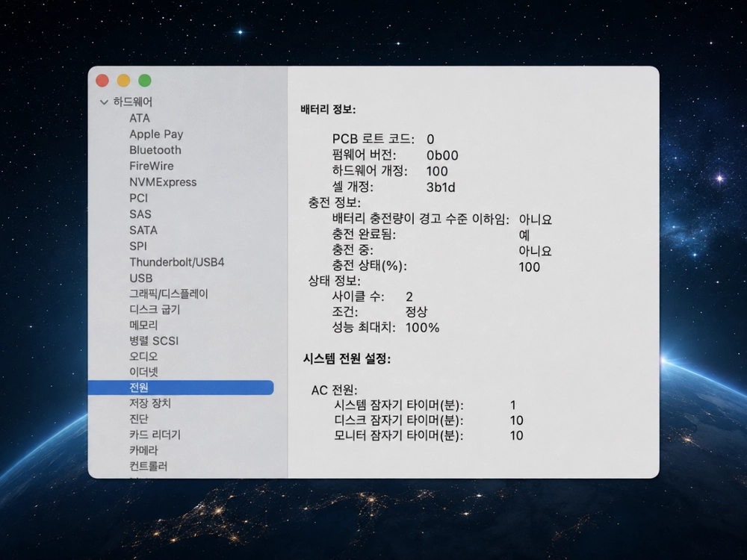Click 배터리 충전량이 경고 수준 이하임: label
Viewport: 747px width, 560px height.
point(421,219)
